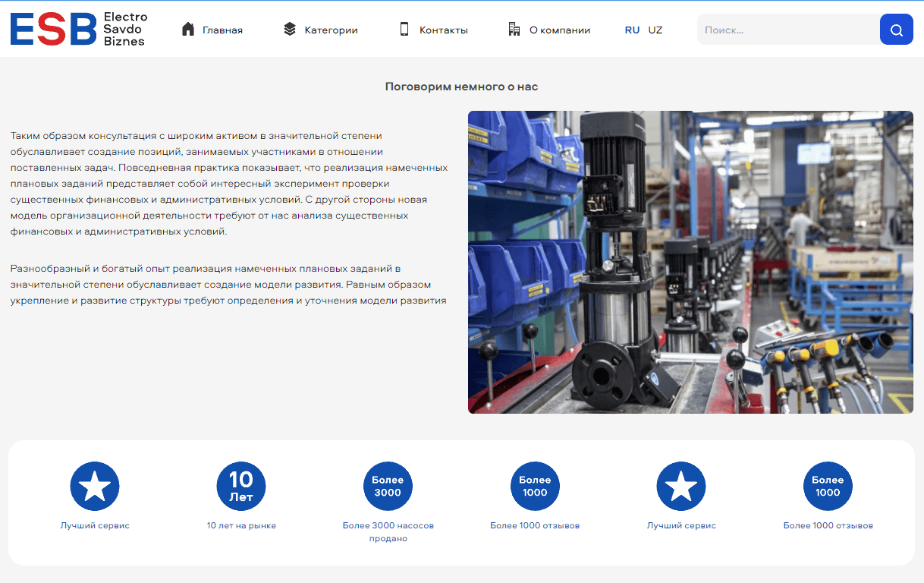The image size is (924, 583).
Task: Click the phone icon beside Контакты
Action: (404, 30)
